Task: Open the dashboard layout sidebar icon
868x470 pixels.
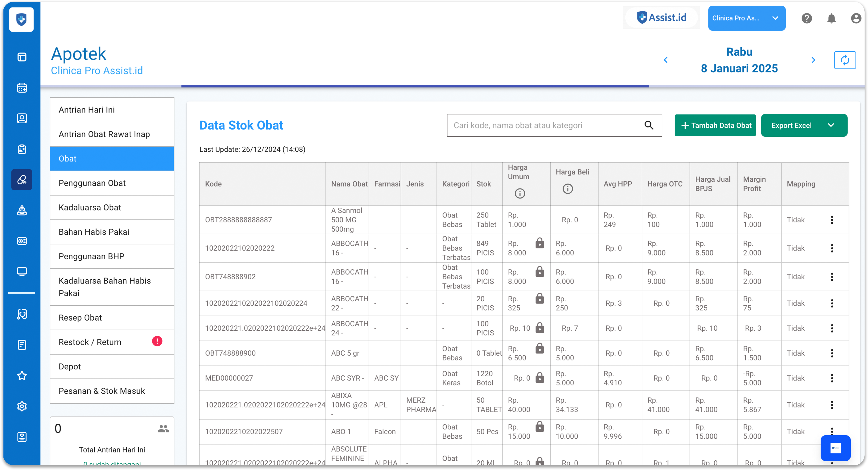Action: (x=22, y=57)
